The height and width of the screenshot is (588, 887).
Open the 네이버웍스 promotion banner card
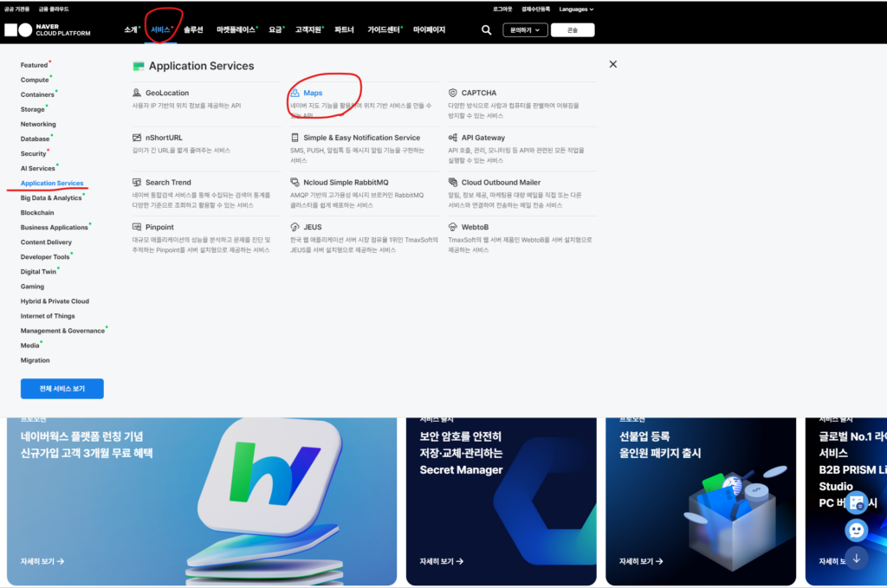tap(201, 501)
